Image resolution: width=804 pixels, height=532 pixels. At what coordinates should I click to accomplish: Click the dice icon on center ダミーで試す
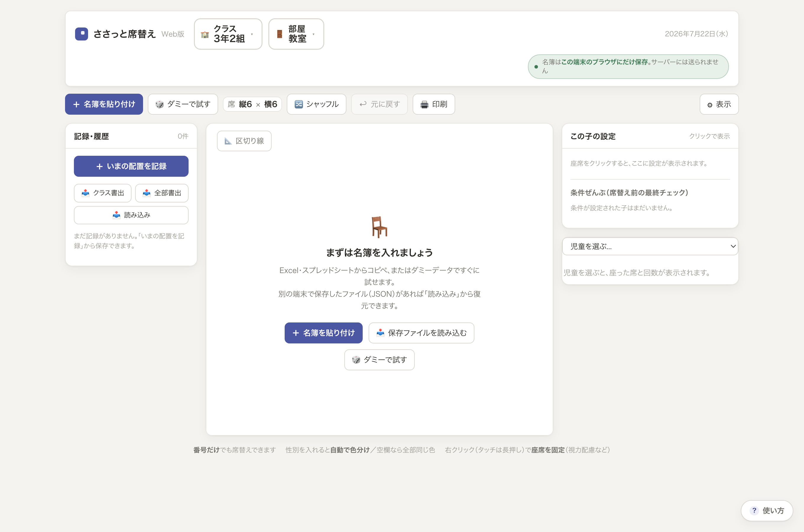tap(356, 360)
